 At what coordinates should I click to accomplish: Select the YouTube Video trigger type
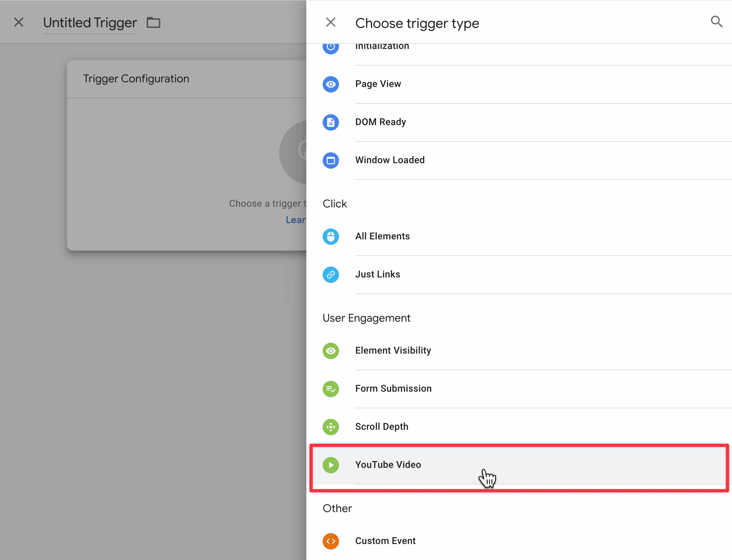pos(519,465)
